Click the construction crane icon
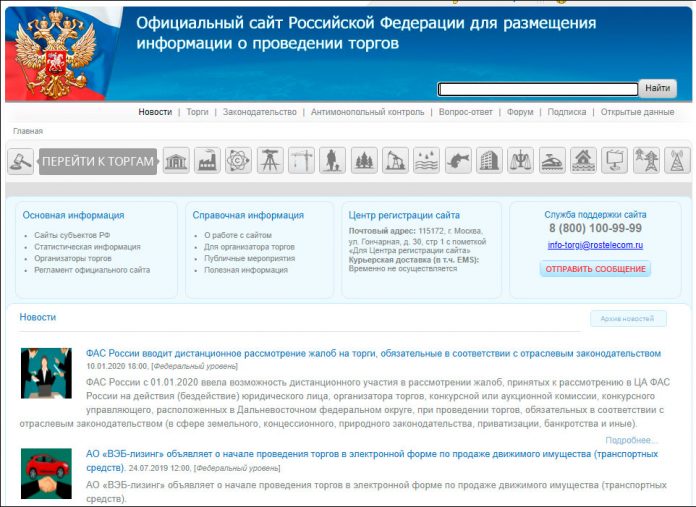Viewport: 696px width, 507px height. click(x=301, y=161)
